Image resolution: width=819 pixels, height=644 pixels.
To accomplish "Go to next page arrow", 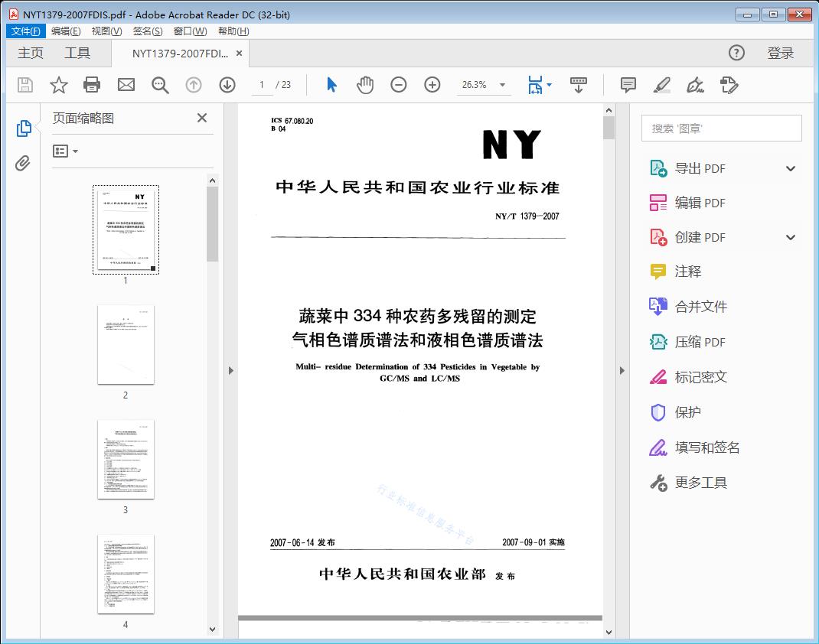I will 227,85.
